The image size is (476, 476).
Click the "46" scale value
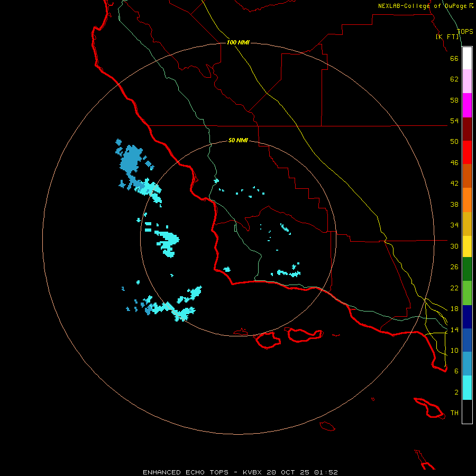[454, 163]
